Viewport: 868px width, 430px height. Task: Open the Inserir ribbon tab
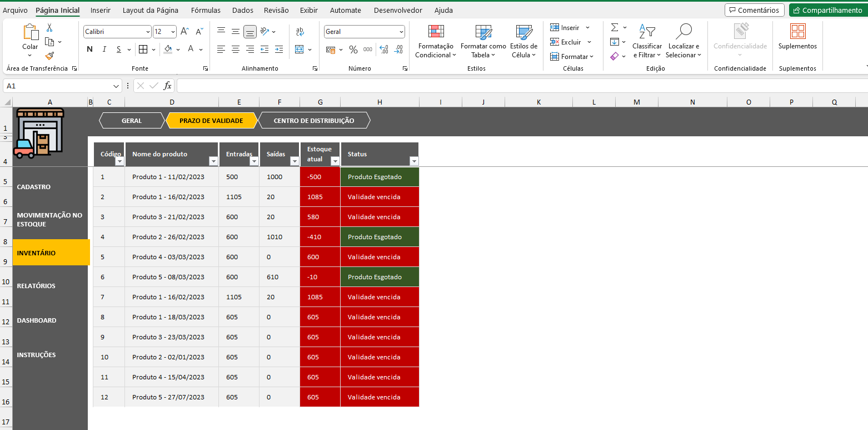[101, 10]
